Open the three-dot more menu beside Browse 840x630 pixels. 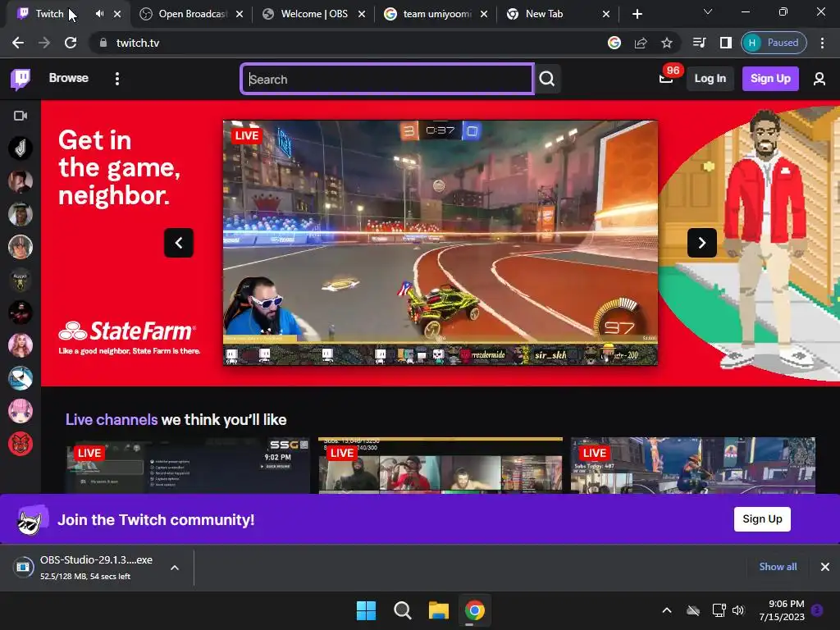coord(116,79)
